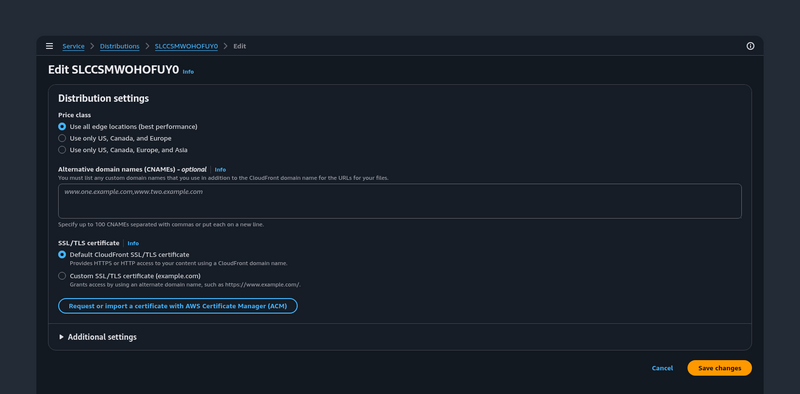Click the Additional settings disclosure triangle
The image size is (800, 394).
click(x=61, y=337)
